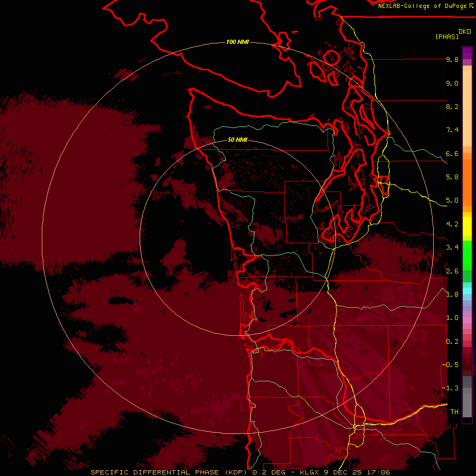The image size is (476, 476).
Task: Click the purple top segment of color bar
Action: click(467, 53)
